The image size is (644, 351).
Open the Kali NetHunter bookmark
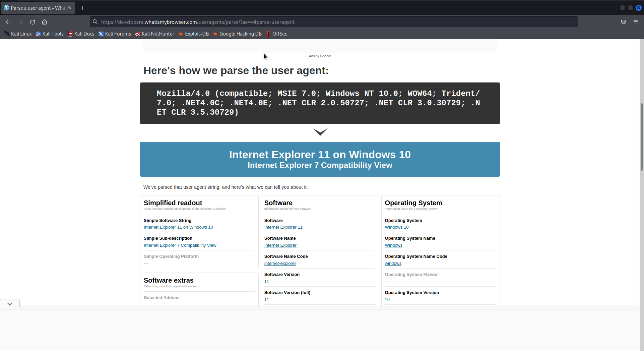[154, 34]
